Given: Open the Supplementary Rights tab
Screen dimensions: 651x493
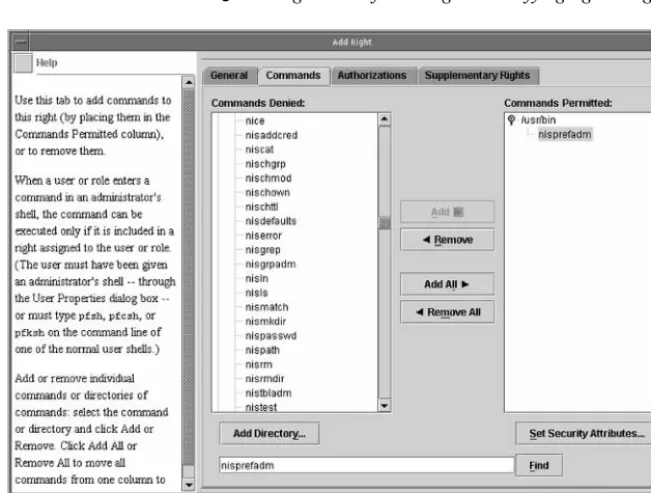Looking at the screenshot, I should pos(477,76).
